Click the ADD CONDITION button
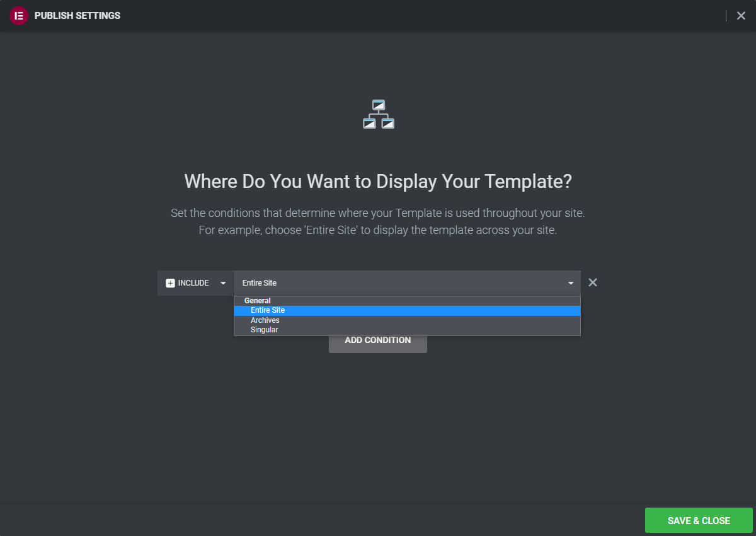The height and width of the screenshot is (536, 756). point(378,340)
